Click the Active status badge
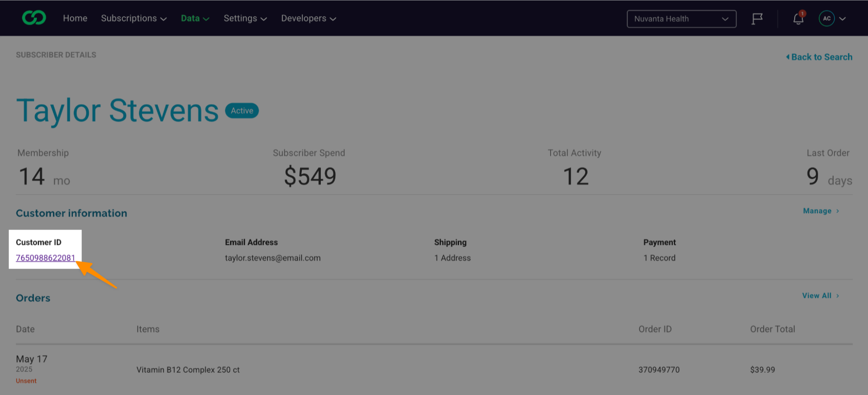The image size is (868, 395). click(x=242, y=111)
